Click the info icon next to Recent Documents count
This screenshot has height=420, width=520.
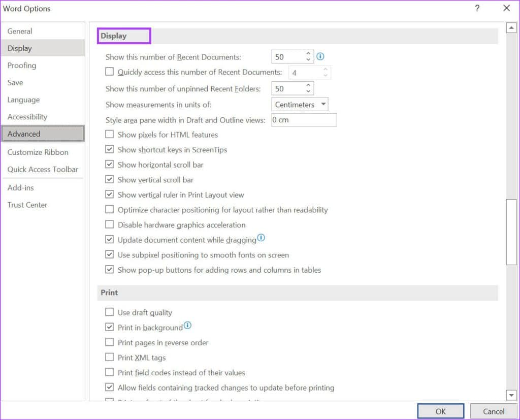320,56
